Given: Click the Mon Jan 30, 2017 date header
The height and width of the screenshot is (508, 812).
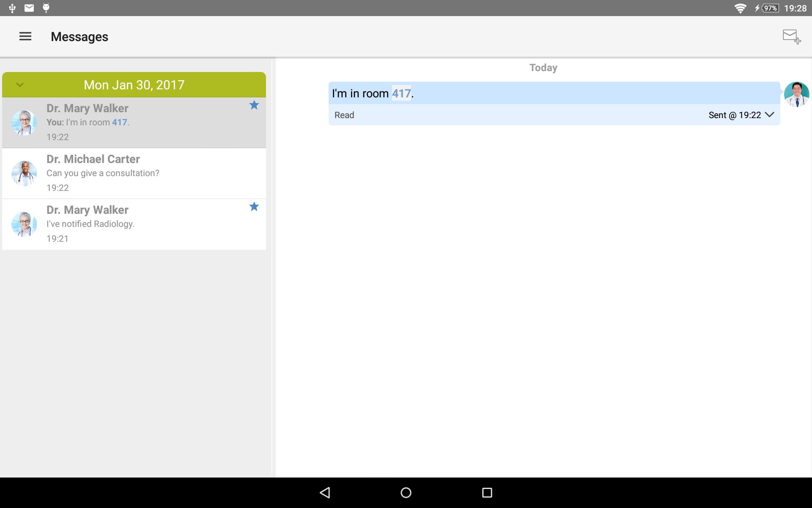Looking at the screenshot, I should pyautogui.click(x=134, y=85).
